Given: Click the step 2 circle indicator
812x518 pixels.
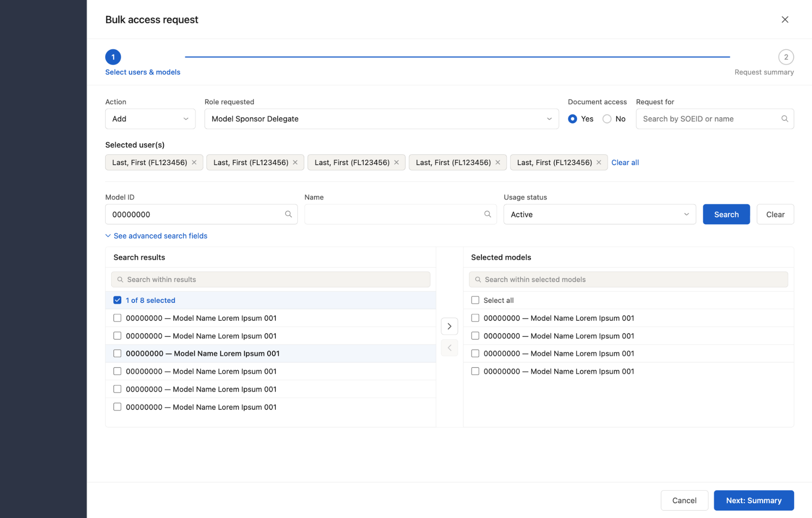Looking at the screenshot, I should click(786, 57).
